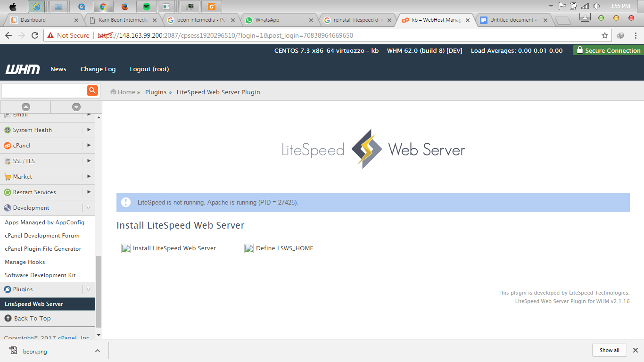Select LiteSpeed Web Server sidebar item
This screenshot has height=362, width=644.
(x=48, y=304)
